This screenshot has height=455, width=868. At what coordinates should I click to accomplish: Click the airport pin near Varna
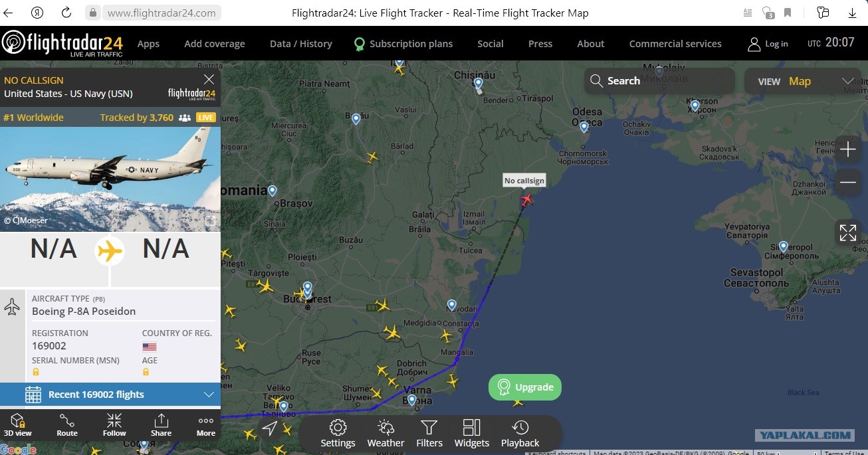[x=411, y=400]
